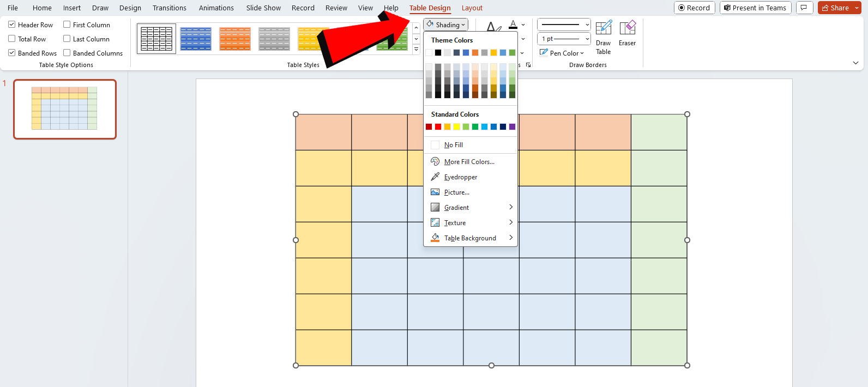The height and width of the screenshot is (387, 868).
Task: Apply the orange banded table style
Action: 235,39
